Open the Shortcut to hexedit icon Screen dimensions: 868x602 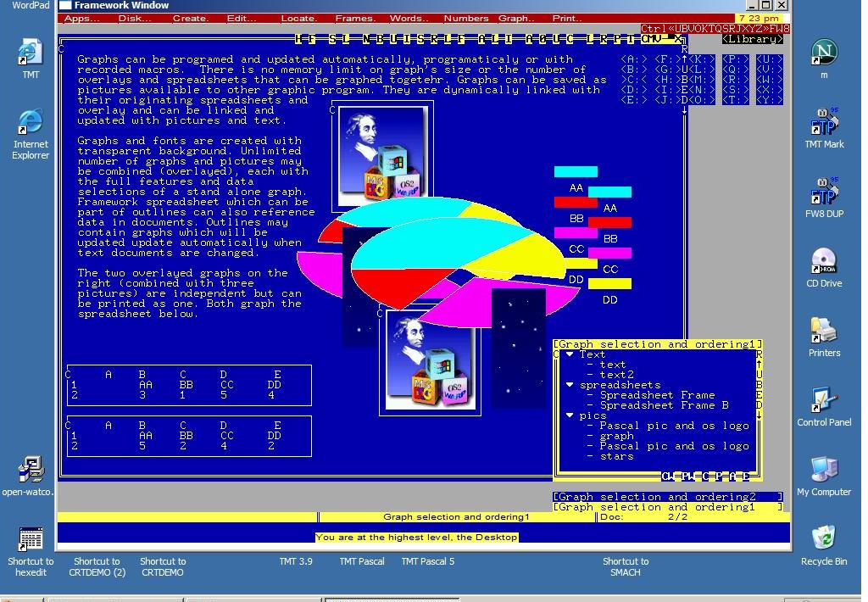[x=31, y=539]
